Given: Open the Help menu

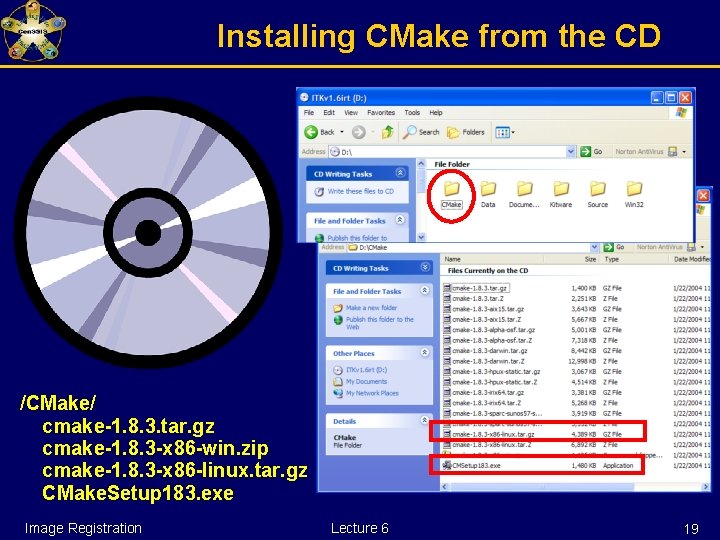Looking at the screenshot, I should pos(436,112).
